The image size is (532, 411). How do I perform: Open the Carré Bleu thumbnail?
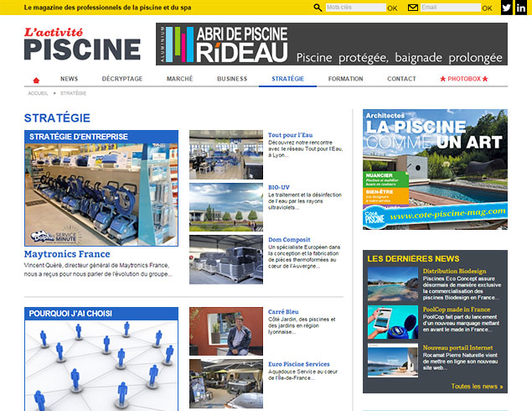[x=226, y=331]
